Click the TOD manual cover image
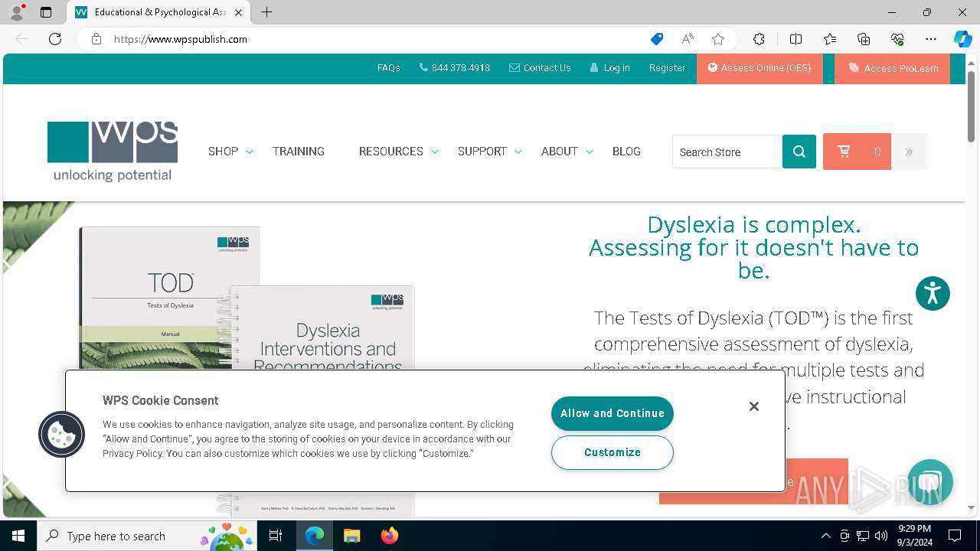The image size is (980, 551). coord(169,298)
